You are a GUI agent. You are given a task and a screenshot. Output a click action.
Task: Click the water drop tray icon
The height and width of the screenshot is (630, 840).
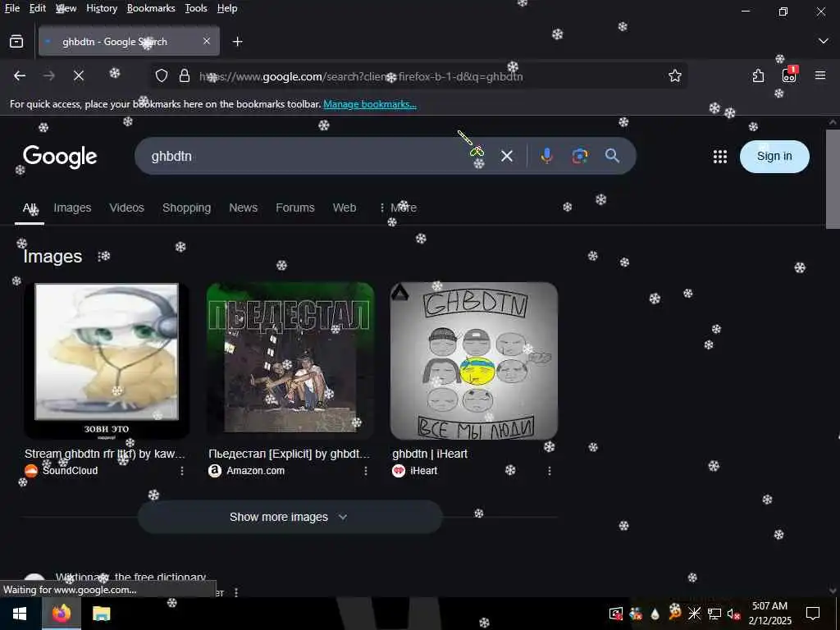click(655, 614)
